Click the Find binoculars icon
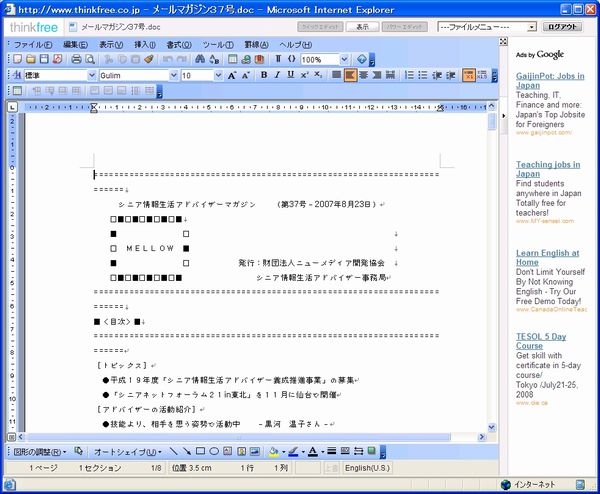This screenshot has width=600, height=494. (x=201, y=60)
